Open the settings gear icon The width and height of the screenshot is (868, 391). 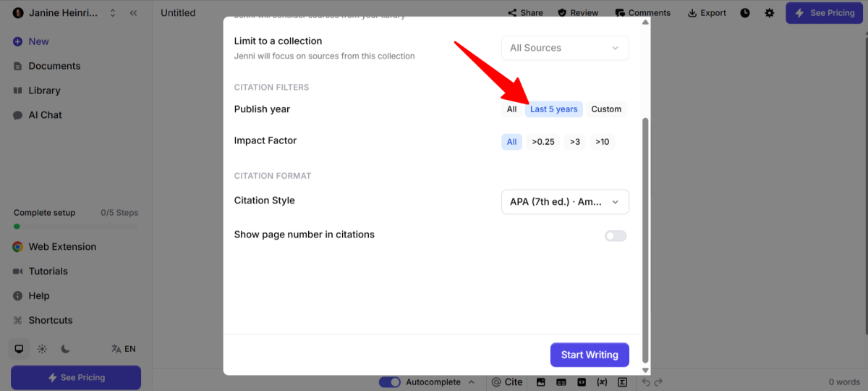tap(770, 13)
